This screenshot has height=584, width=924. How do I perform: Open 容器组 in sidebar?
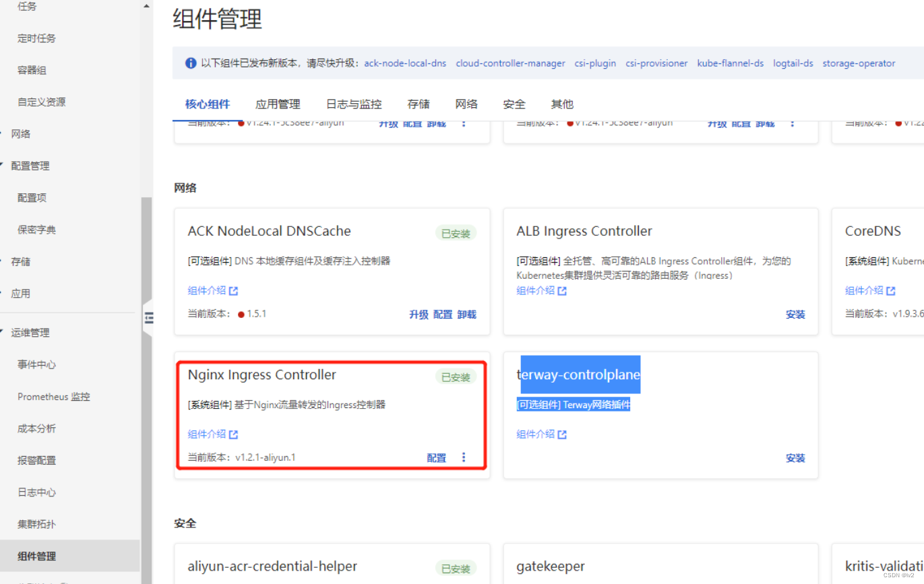point(32,70)
